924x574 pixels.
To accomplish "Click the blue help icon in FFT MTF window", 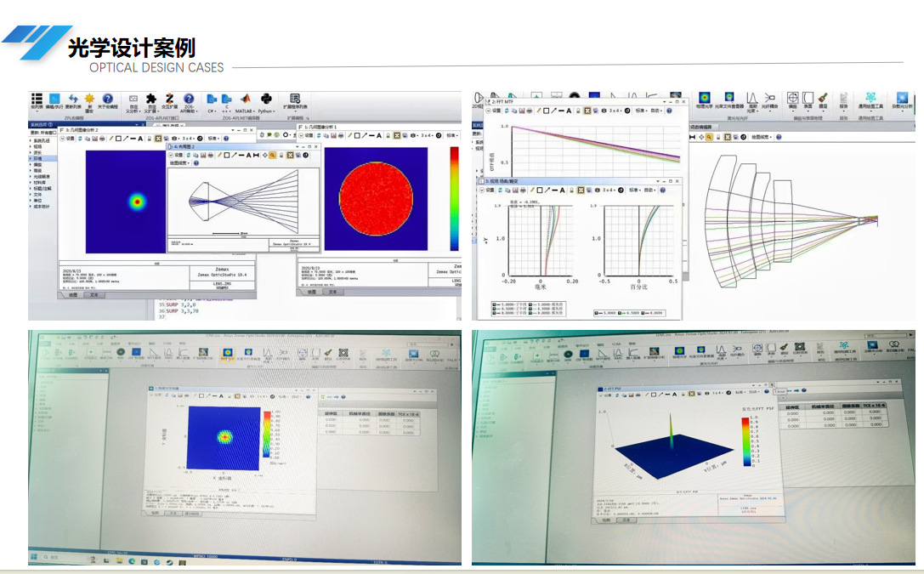I will coord(670,111).
